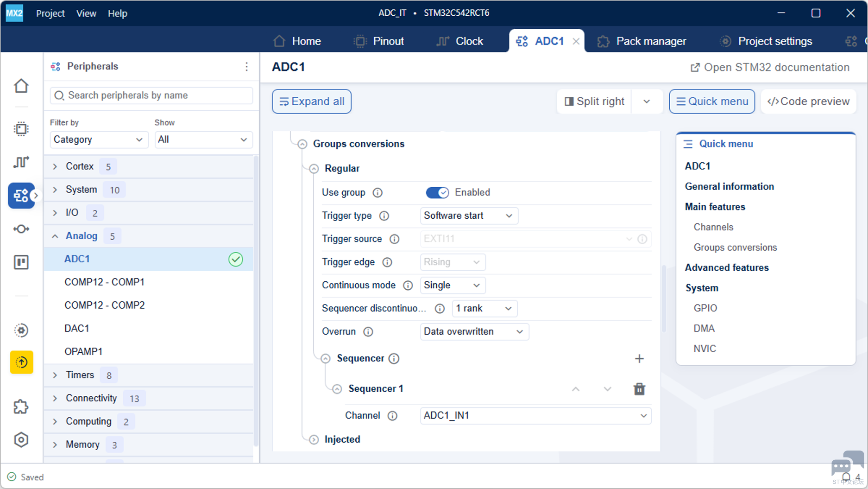Open the Sequencer discontinuous 1 rank dropdown

[x=484, y=308]
